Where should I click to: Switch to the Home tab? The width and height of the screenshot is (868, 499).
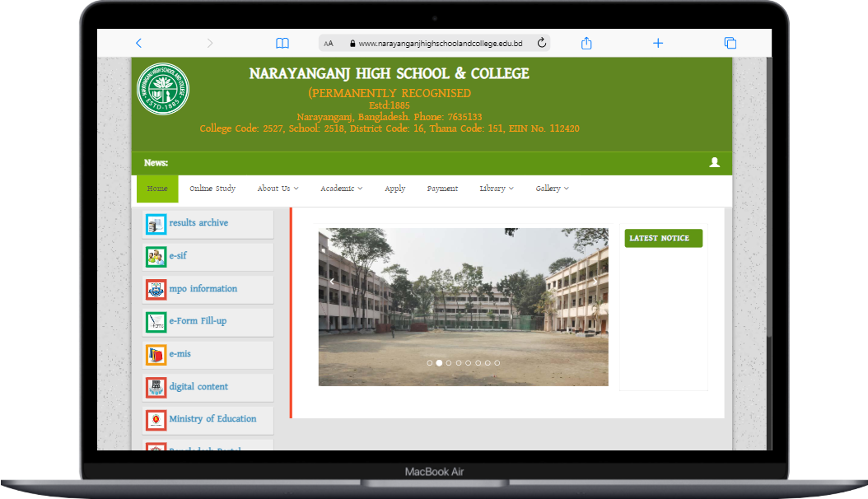pyautogui.click(x=156, y=189)
